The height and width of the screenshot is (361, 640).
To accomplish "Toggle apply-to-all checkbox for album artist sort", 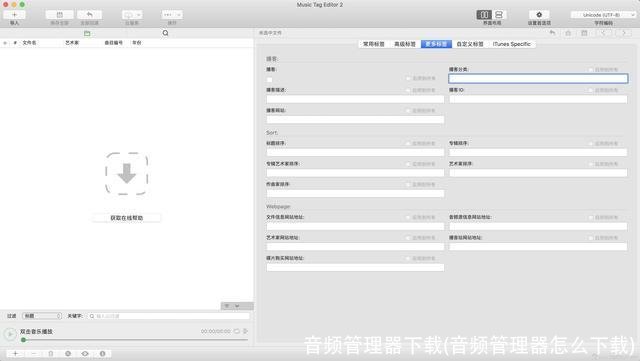I will point(408,164).
